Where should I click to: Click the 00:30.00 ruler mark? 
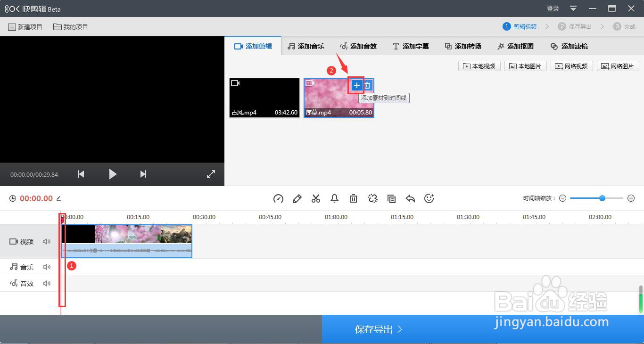(x=204, y=217)
